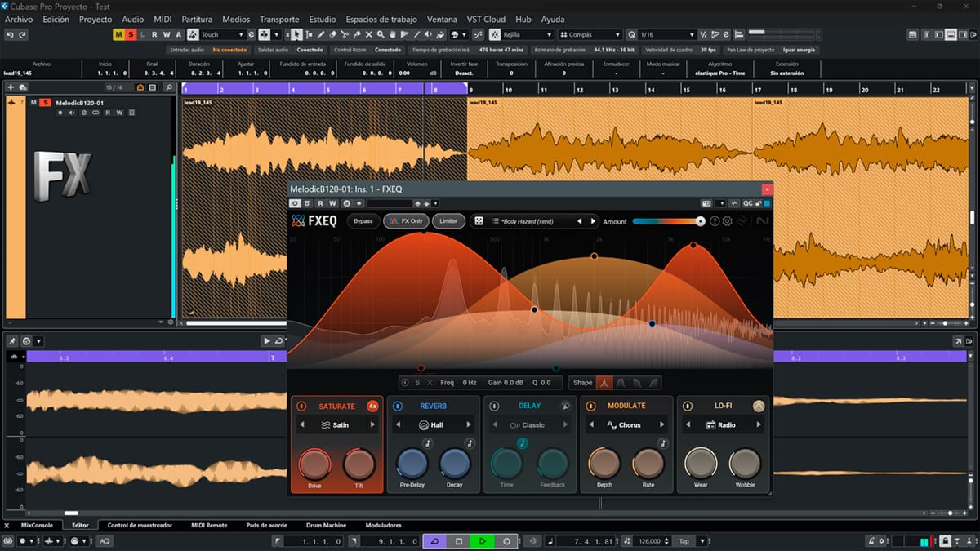Click the tempo field showing 126.000
The height and width of the screenshot is (551, 980).
click(648, 541)
